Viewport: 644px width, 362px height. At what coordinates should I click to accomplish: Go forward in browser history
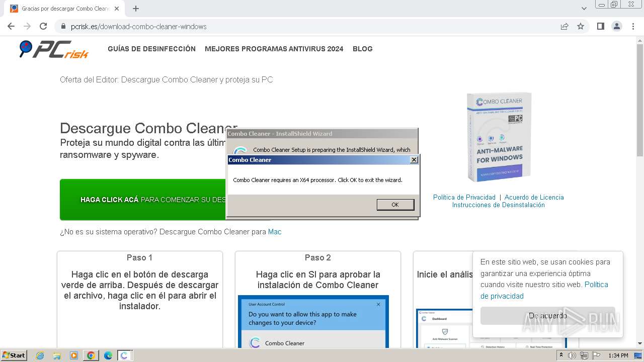(x=27, y=26)
